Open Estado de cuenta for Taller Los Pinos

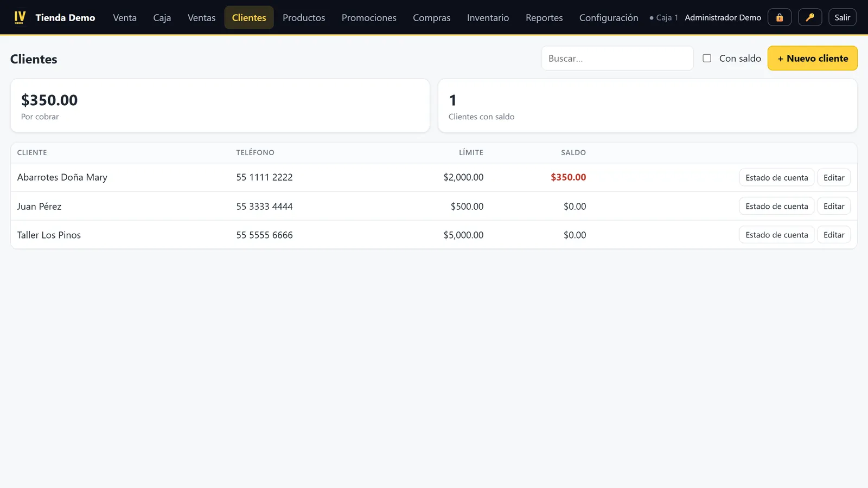click(776, 235)
